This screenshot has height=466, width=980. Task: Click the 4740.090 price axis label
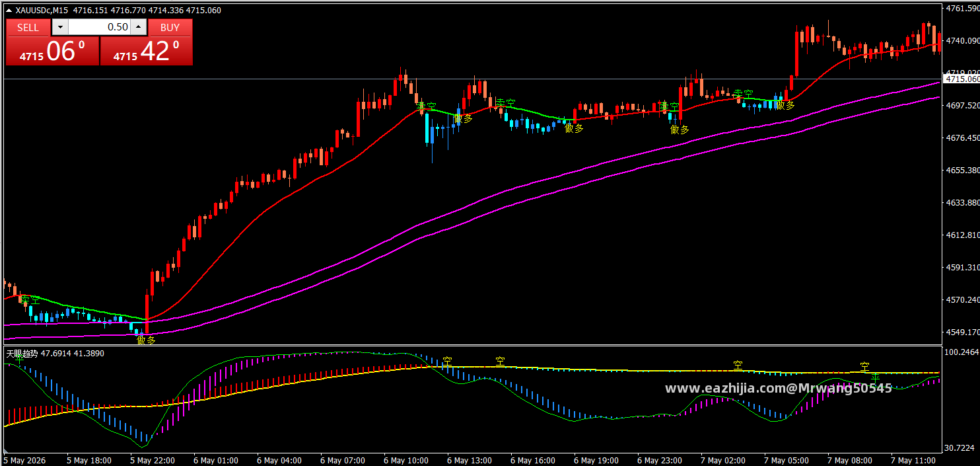(963, 41)
